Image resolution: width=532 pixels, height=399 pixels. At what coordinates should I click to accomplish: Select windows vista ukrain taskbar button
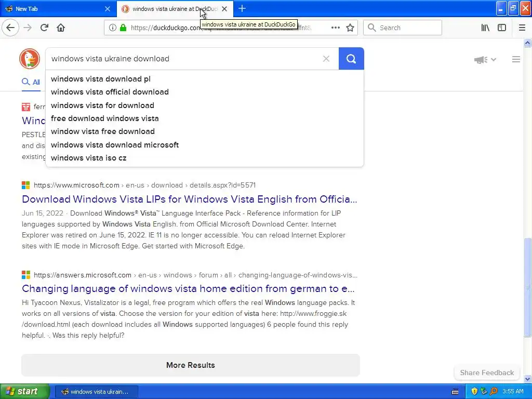click(96, 392)
